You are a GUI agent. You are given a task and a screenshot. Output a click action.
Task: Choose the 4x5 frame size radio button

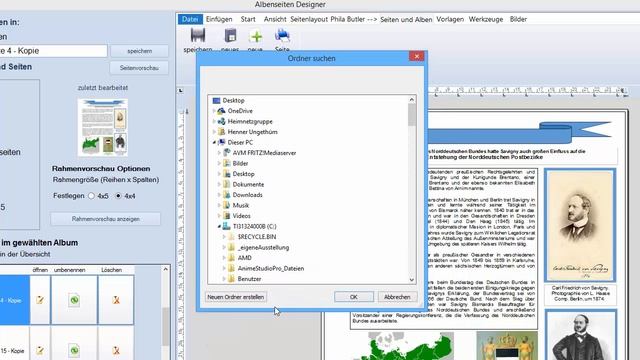tap(91, 196)
